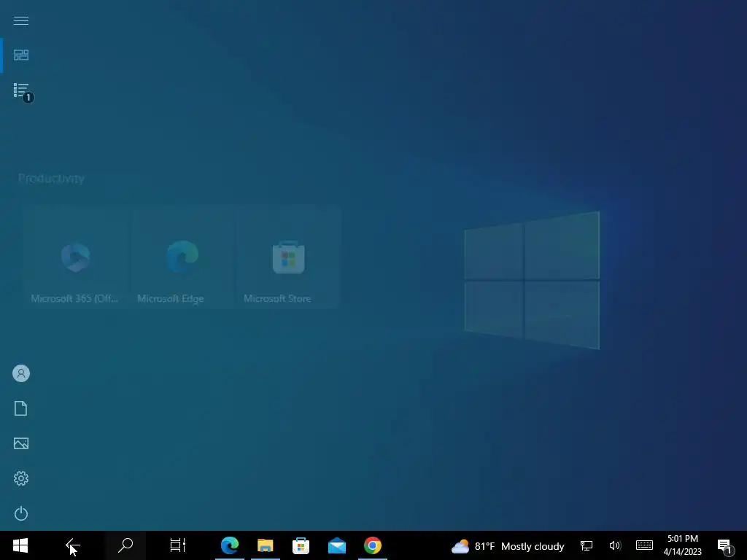Viewport: 747px width, 560px height.
Task: Open the user account menu
Action: click(21, 373)
